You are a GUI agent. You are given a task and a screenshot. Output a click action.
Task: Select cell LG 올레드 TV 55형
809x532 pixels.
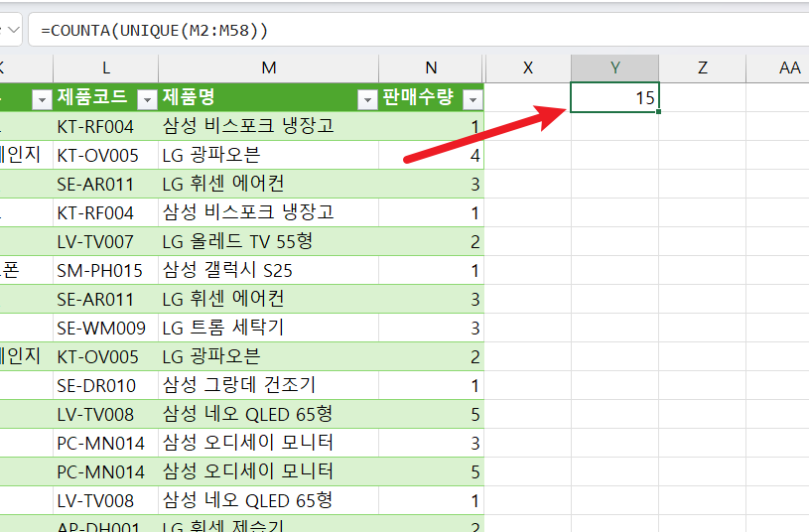(x=268, y=241)
